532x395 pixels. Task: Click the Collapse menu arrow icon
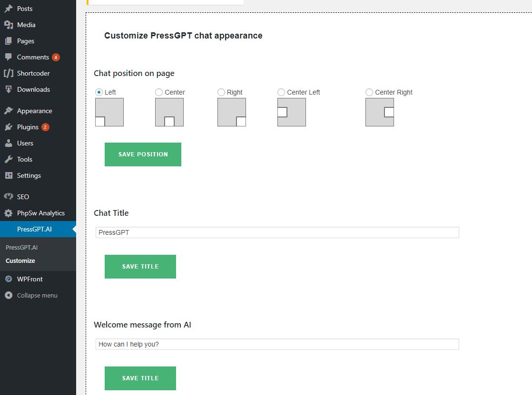tap(9, 295)
